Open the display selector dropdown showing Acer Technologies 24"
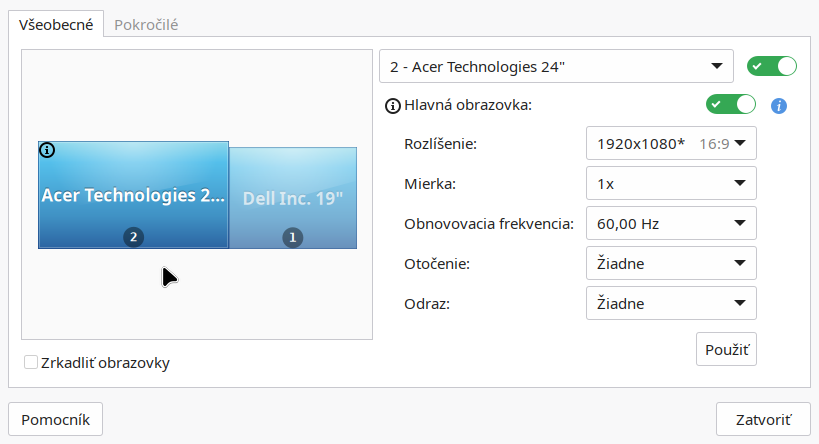Image resolution: width=819 pixels, height=444 pixels. [556, 66]
